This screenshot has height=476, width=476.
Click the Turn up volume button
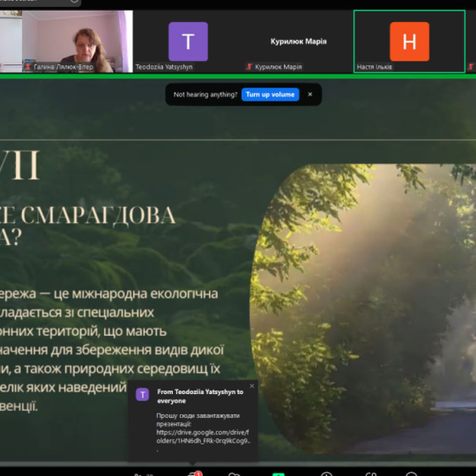[271, 94]
